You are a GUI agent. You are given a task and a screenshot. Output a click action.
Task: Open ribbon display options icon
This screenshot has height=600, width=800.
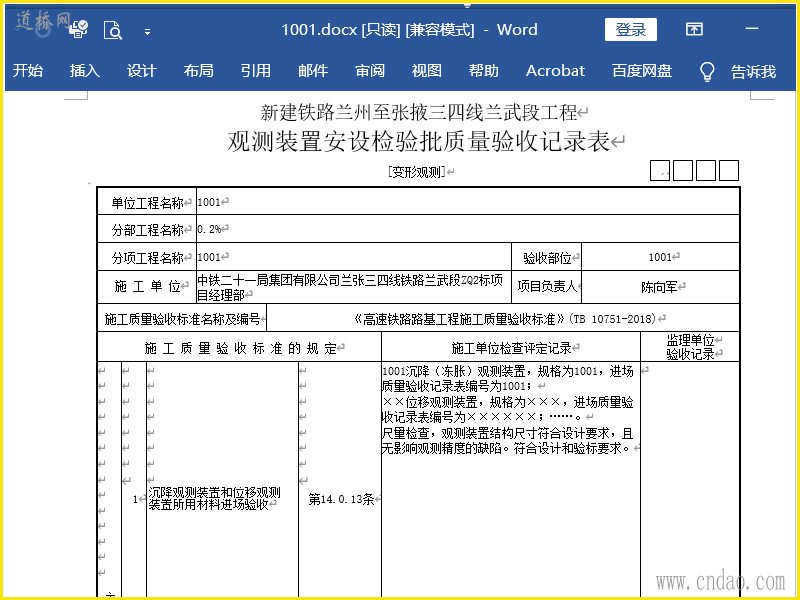694,29
